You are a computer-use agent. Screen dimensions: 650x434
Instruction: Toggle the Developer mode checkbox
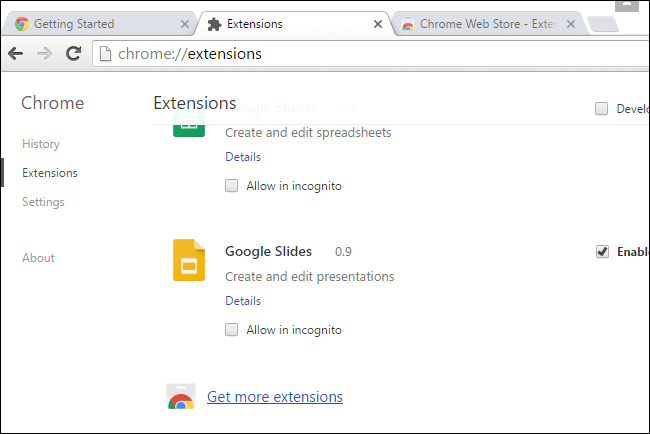(601, 109)
